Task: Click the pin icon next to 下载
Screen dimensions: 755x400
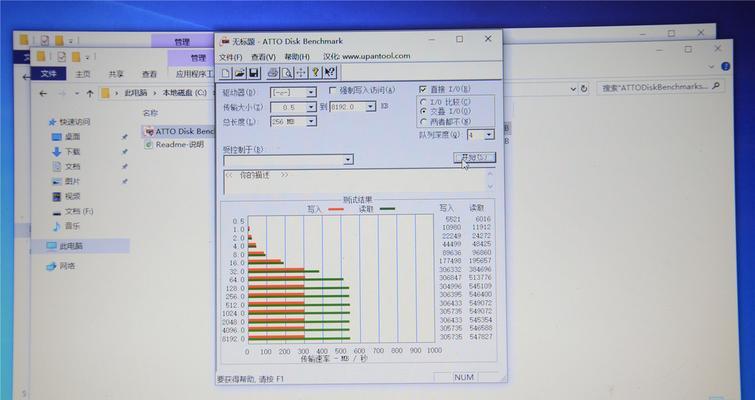Action: click(125, 152)
